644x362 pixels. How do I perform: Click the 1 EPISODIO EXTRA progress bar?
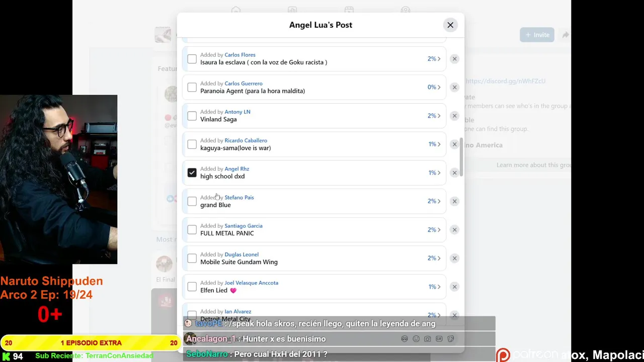91,343
